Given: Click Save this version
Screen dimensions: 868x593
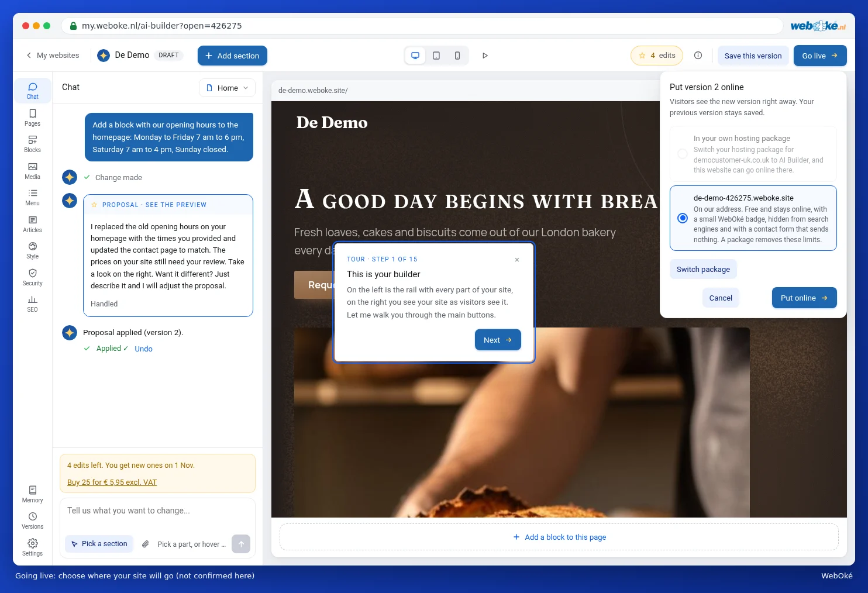Looking at the screenshot, I should point(753,56).
